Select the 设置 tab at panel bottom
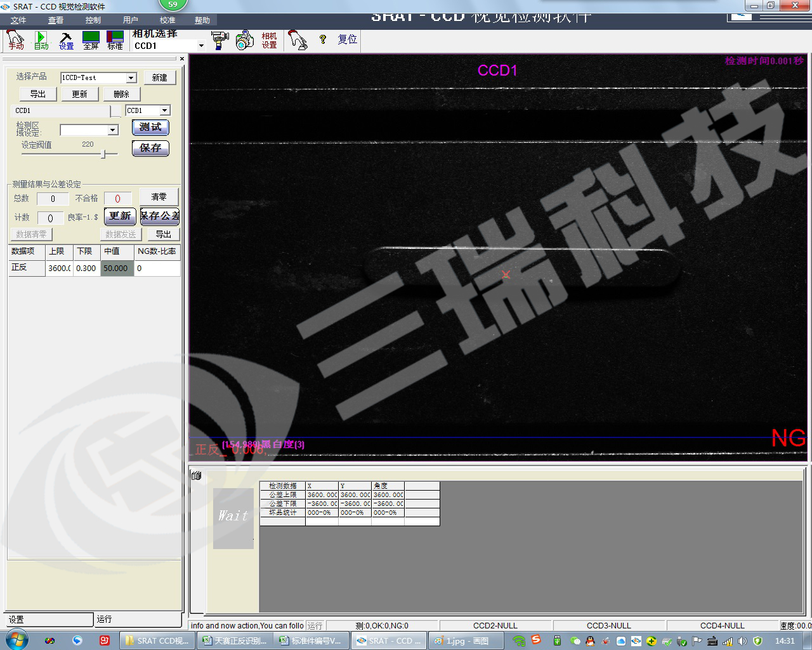 [50, 620]
